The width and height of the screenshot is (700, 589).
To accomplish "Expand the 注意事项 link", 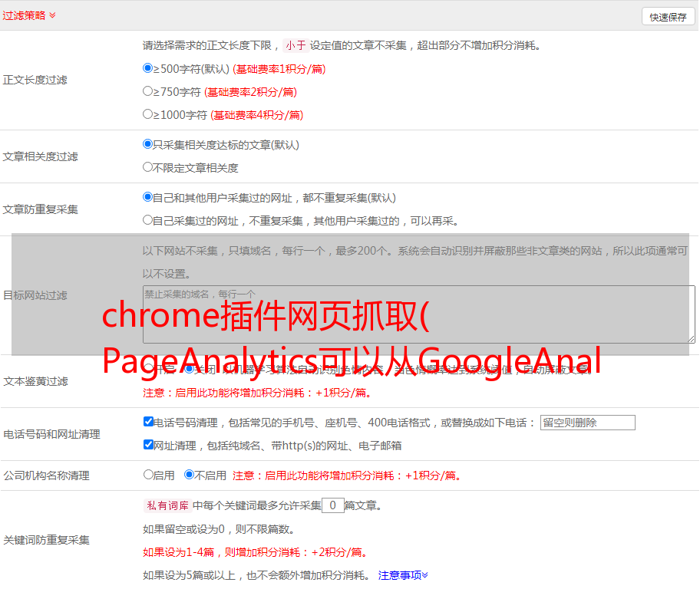I will pos(403,576).
